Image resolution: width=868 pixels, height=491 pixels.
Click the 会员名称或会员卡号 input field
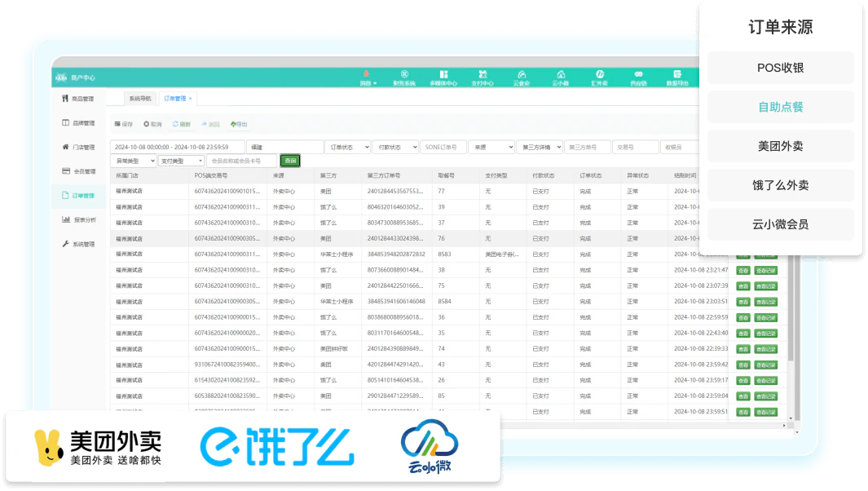pos(241,161)
